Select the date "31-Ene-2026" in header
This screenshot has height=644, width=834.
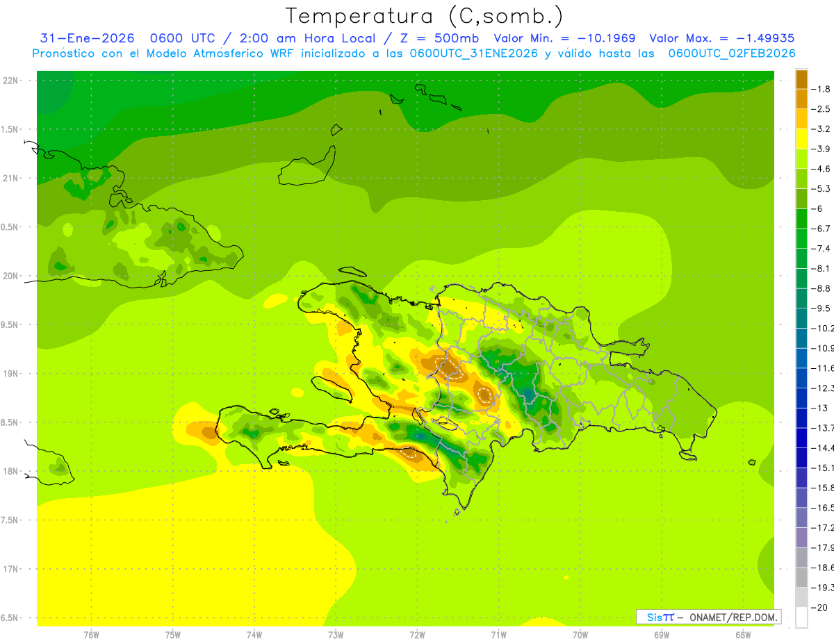point(87,38)
